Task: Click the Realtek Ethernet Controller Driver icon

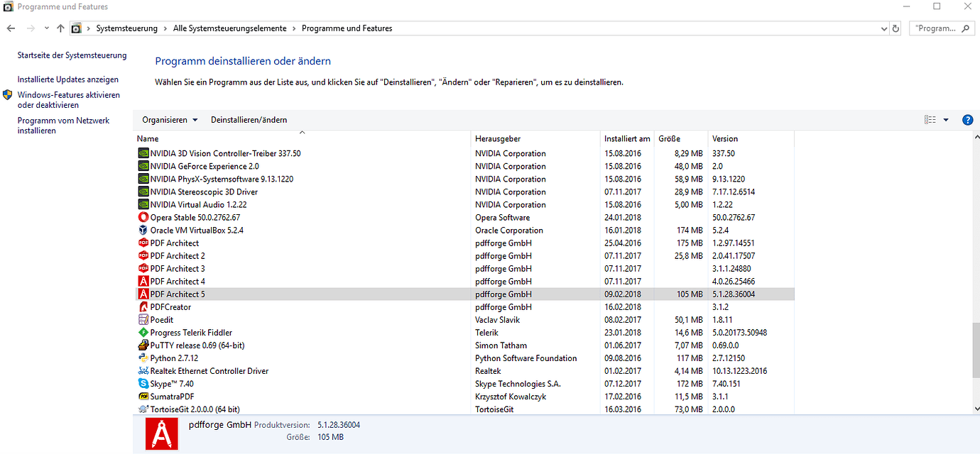Action: (143, 370)
